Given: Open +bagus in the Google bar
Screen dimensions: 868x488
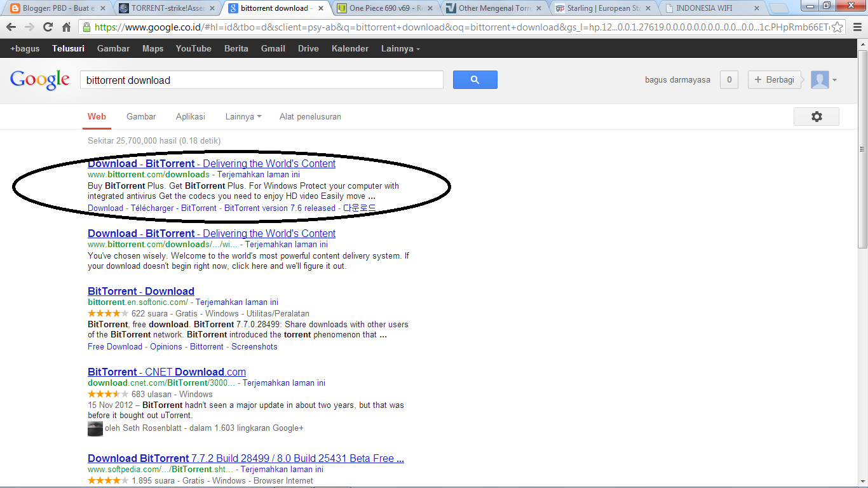Looking at the screenshot, I should [x=25, y=49].
